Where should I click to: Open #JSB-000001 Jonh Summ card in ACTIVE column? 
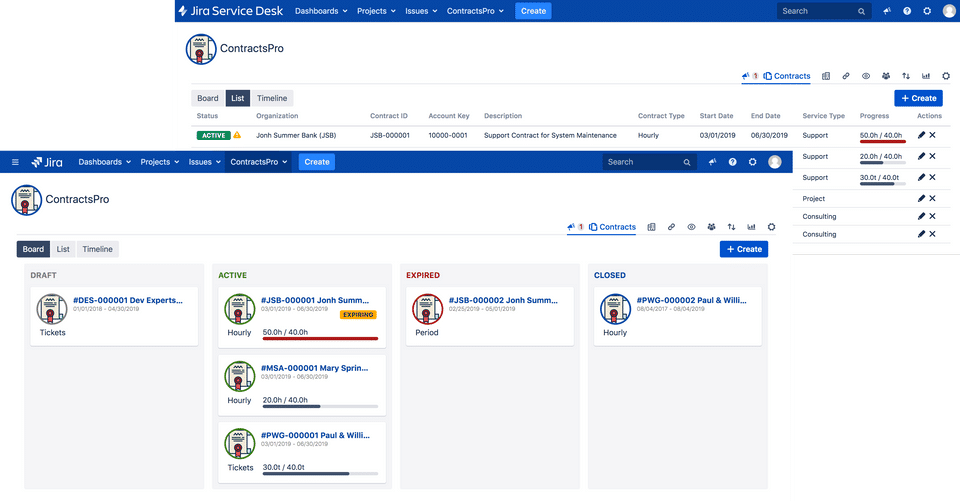302,317
